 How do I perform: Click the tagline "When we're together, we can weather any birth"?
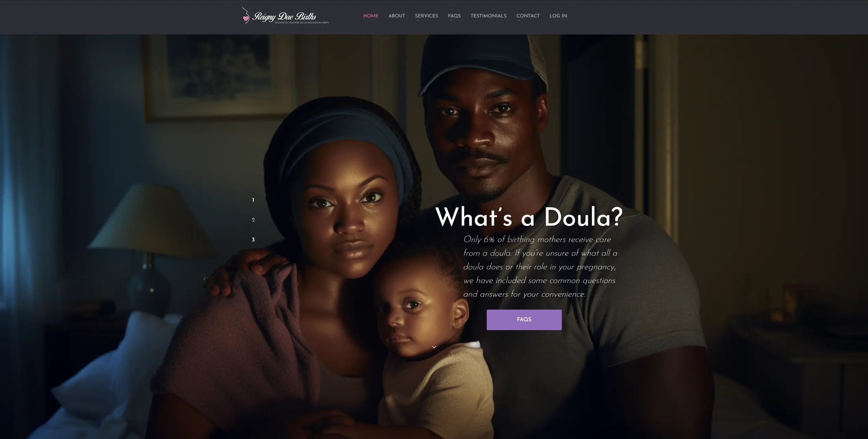point(302,23)
